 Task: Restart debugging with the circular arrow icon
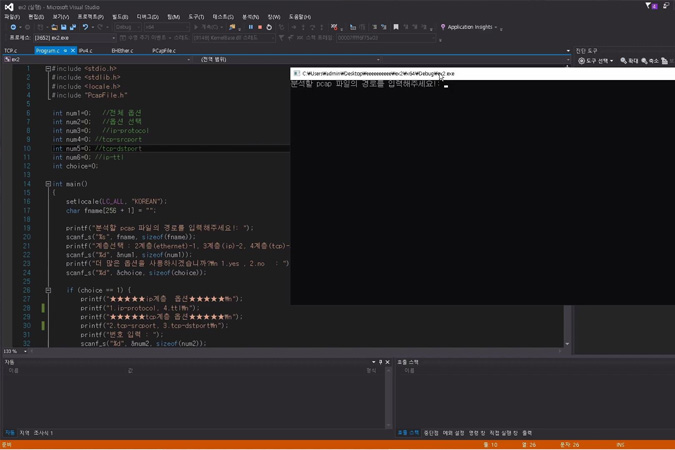pos(269,27)
